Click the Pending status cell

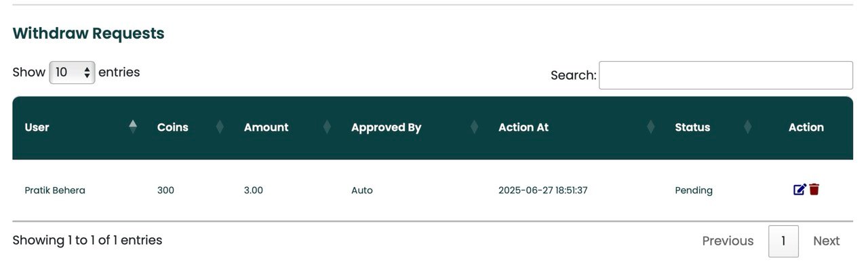pyautogui.click(x=694, y=191)
